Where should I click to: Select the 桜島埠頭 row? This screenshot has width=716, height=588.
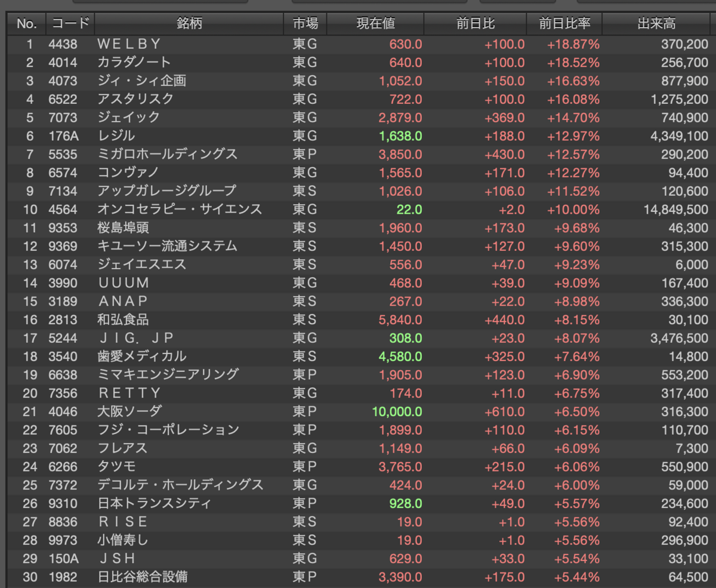[358, 228]
